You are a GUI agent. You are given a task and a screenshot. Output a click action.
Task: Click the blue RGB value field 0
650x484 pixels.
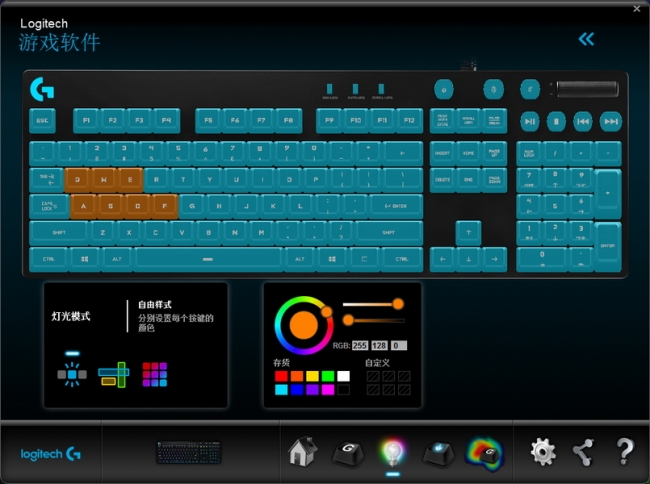pyautogui.click(x=399, y=346)
